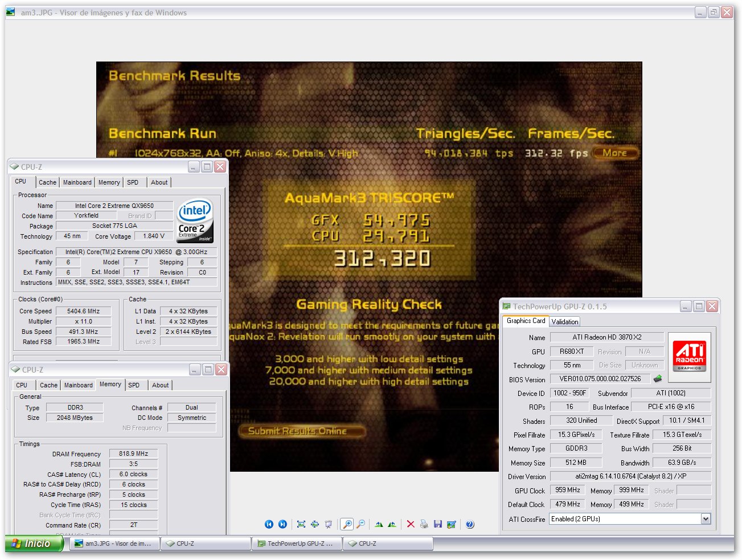Open viewer Help with the question mark icon

[470, 524]
